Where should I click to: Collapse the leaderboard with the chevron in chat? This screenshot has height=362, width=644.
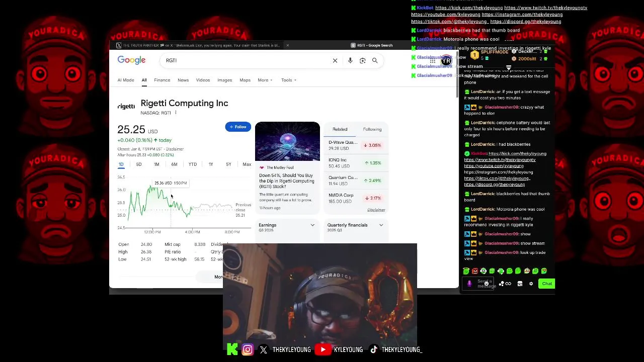point(509,67)
